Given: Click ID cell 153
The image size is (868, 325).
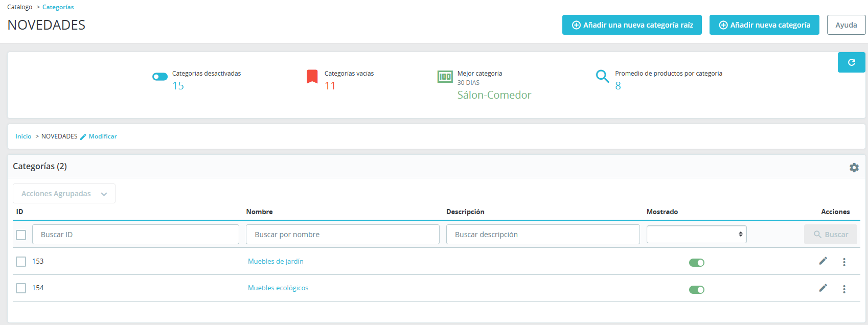Looking at the screenshot, I should tap(38, 261).
